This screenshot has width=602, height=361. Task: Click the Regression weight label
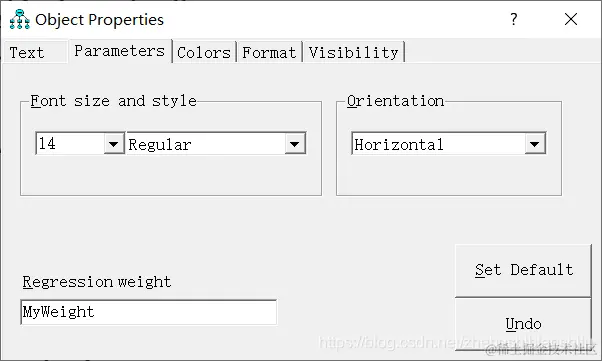[x=97, y=282]
